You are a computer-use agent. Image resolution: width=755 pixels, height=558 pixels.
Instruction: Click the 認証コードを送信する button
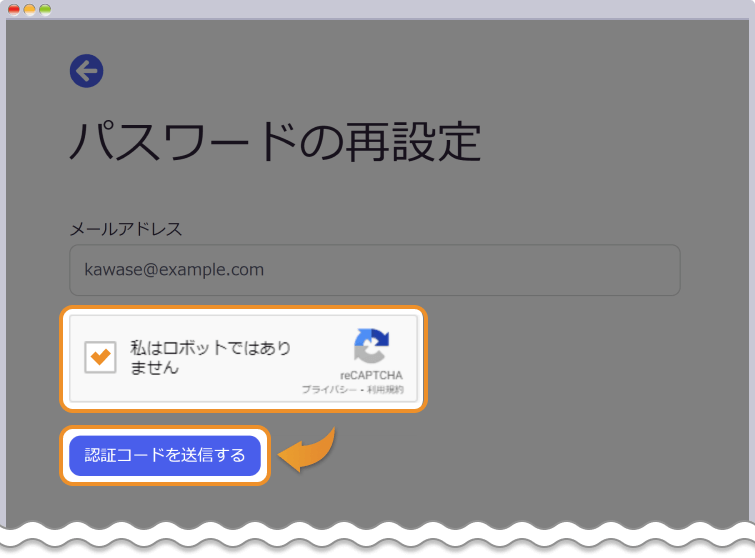coord(165,455)
